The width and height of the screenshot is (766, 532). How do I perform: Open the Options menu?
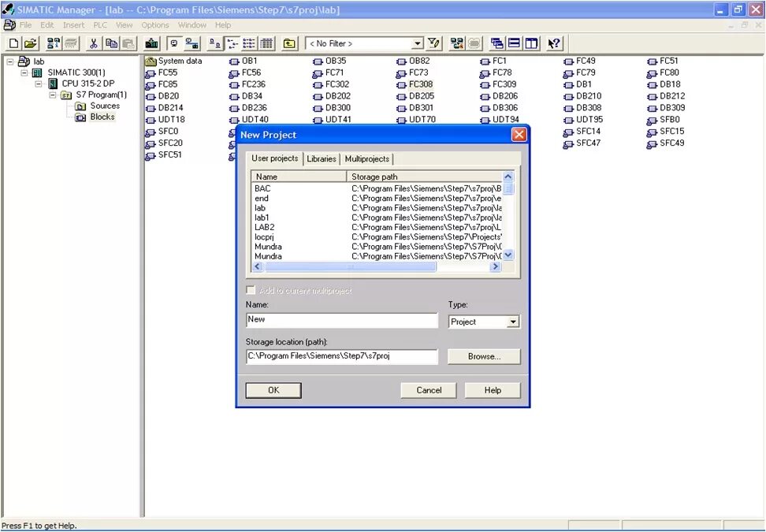click(x=155, y=25)
